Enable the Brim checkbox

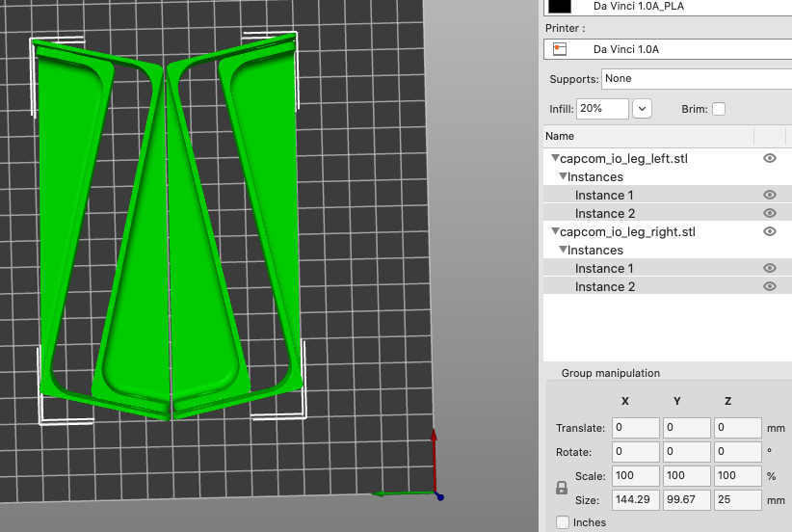click(x=718, y=109)
